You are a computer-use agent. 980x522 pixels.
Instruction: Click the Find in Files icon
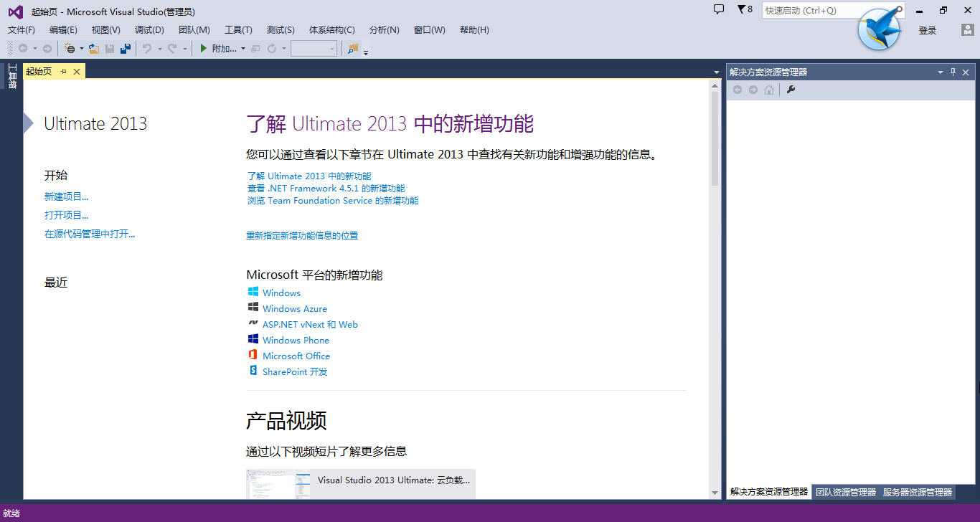tap(353, 49)
